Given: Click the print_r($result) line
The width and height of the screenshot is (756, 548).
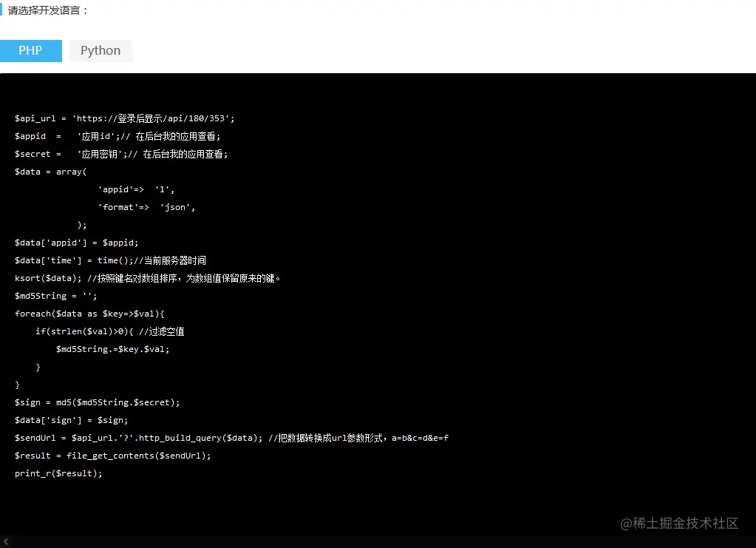Looking at the screenshot, I should click(58, 474).
